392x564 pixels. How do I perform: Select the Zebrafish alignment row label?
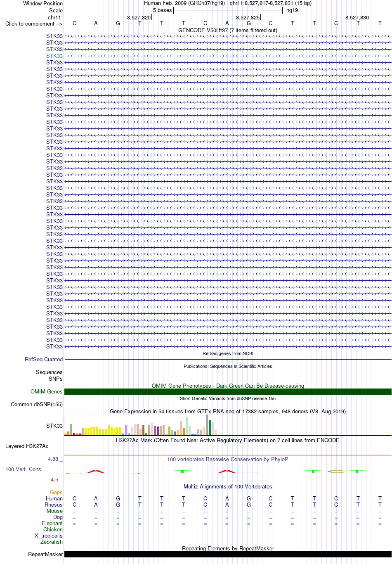point(52,542)
